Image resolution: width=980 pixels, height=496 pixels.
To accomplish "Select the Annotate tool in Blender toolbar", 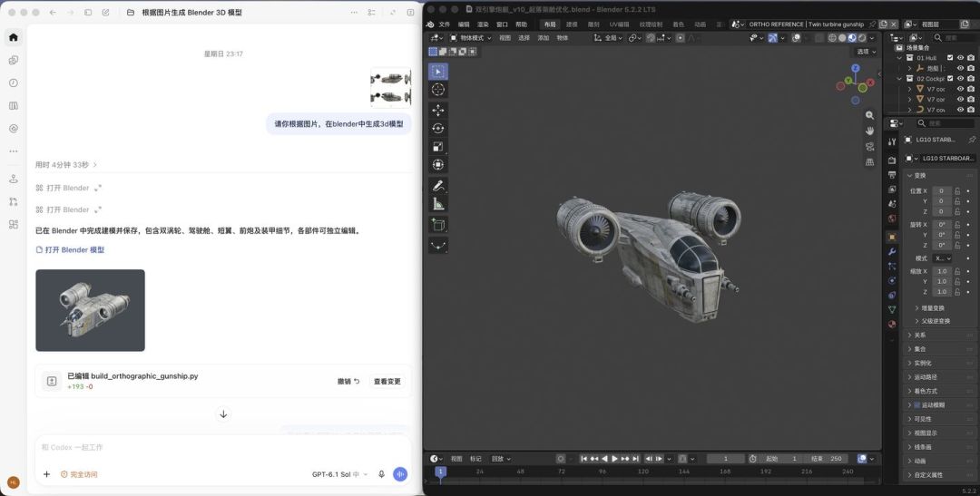I will (x=437, y=186).
